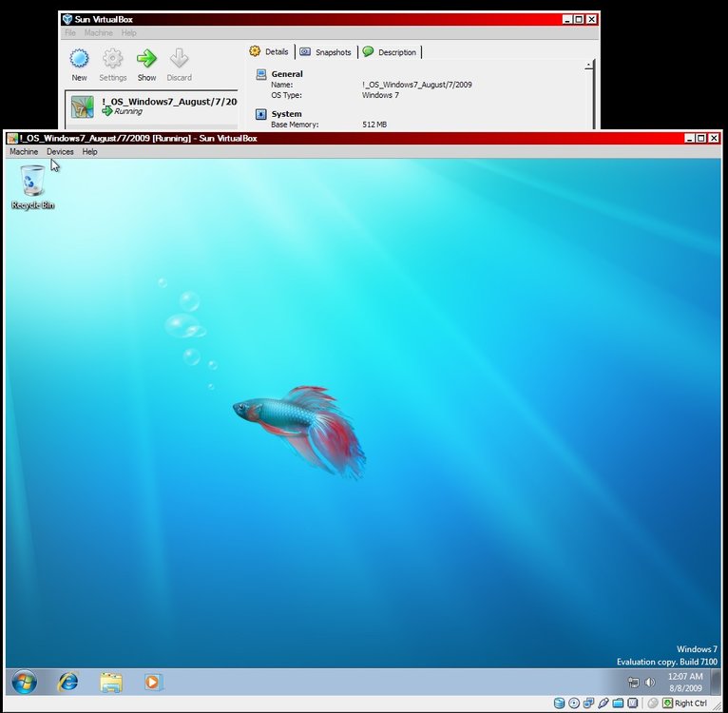The height and width of the screenshot is (713, 728).
Task: Click the details pane scrollbar up arrow
Action: pyautogui.click(x=589, y=66)
